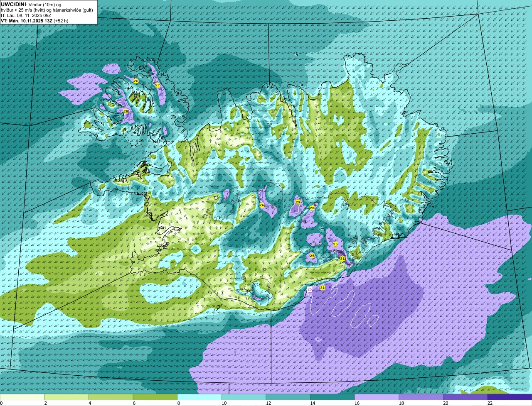532x406 pixels.
Task: Click the scale label '18'
Action: point(401,403)
